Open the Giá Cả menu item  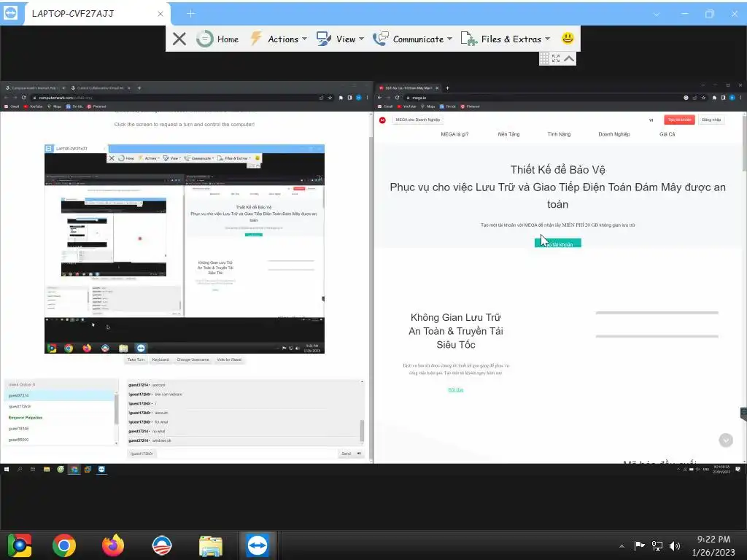pos(667,134)
